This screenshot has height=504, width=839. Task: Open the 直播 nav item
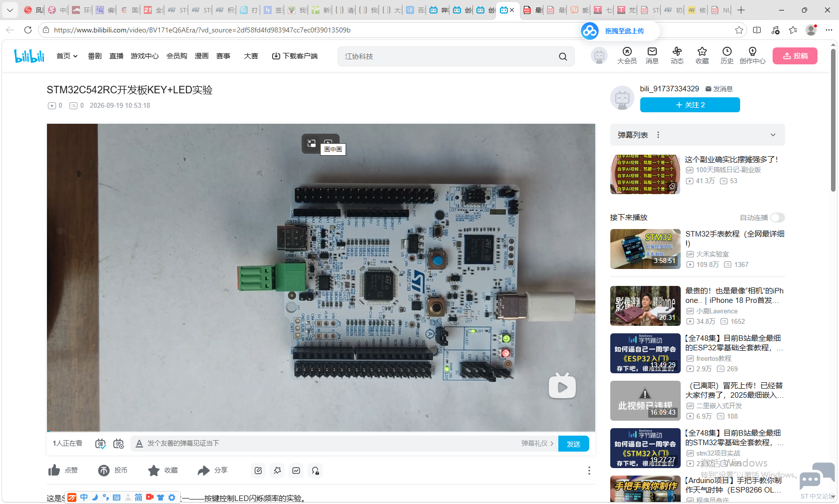point(116,56)
